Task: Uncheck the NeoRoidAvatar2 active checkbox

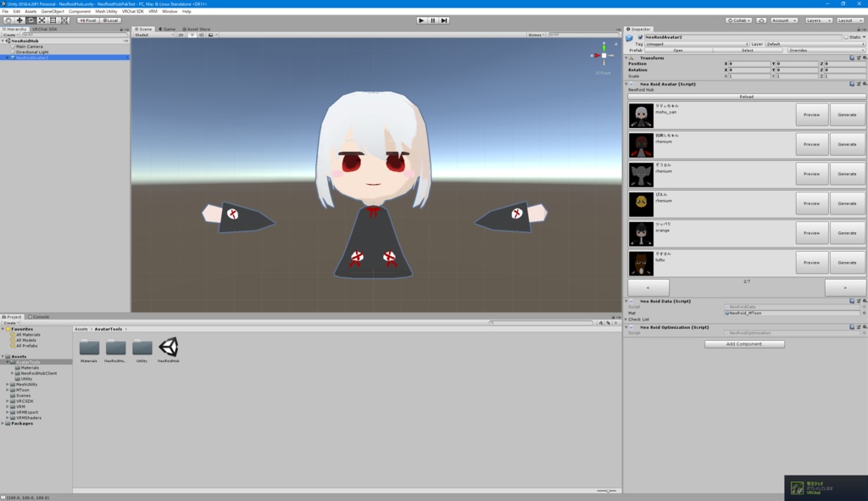Action: tap(641, 37)
